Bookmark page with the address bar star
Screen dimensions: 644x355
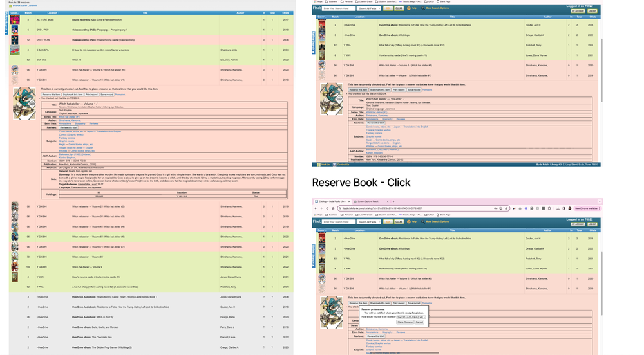point(506,208)
